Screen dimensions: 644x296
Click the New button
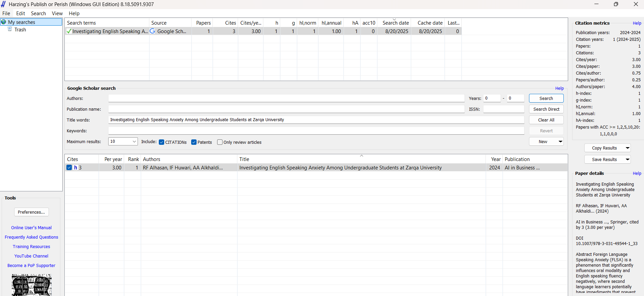point(543,141)
